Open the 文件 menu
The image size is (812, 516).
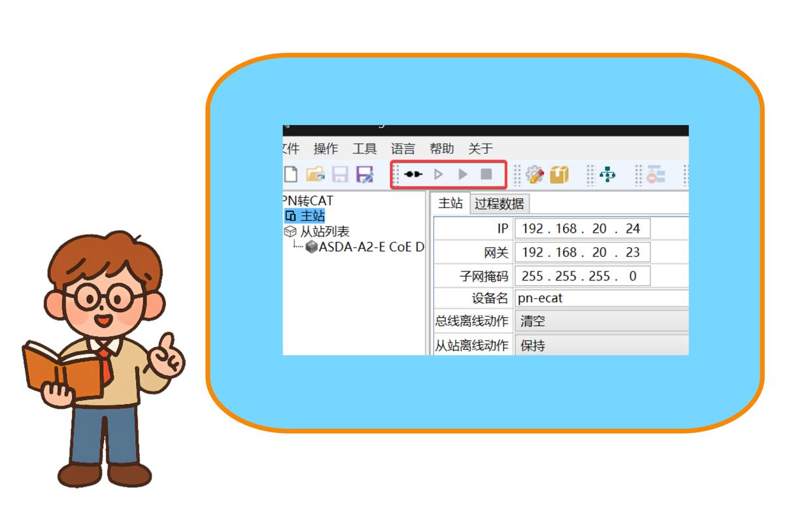pos(291,149)
